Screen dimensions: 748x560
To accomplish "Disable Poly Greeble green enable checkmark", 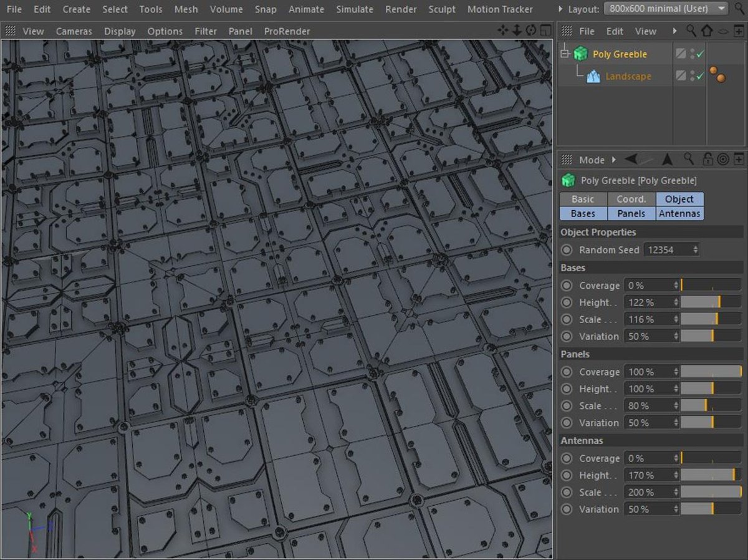I will point(700,54).
